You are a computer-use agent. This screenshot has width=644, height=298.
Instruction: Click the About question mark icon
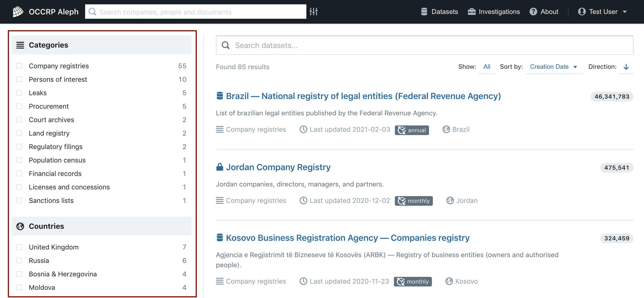[533, 12]
